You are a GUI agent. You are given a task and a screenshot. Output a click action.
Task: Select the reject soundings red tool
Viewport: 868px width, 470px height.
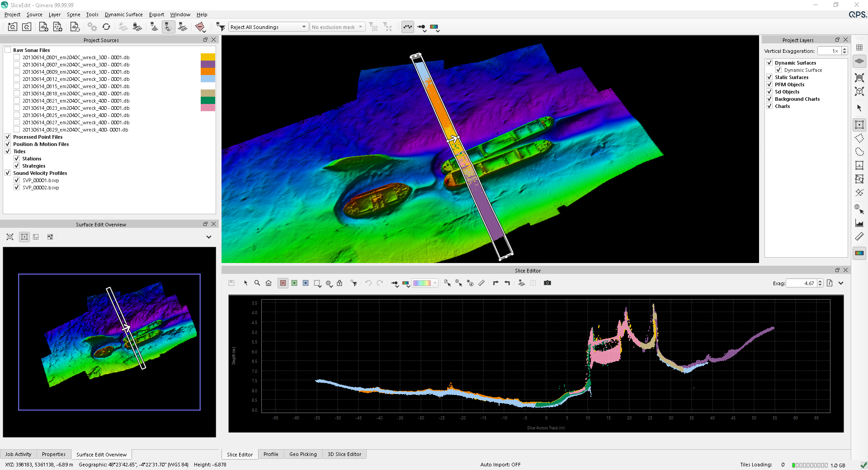click(x=283, y=283)
